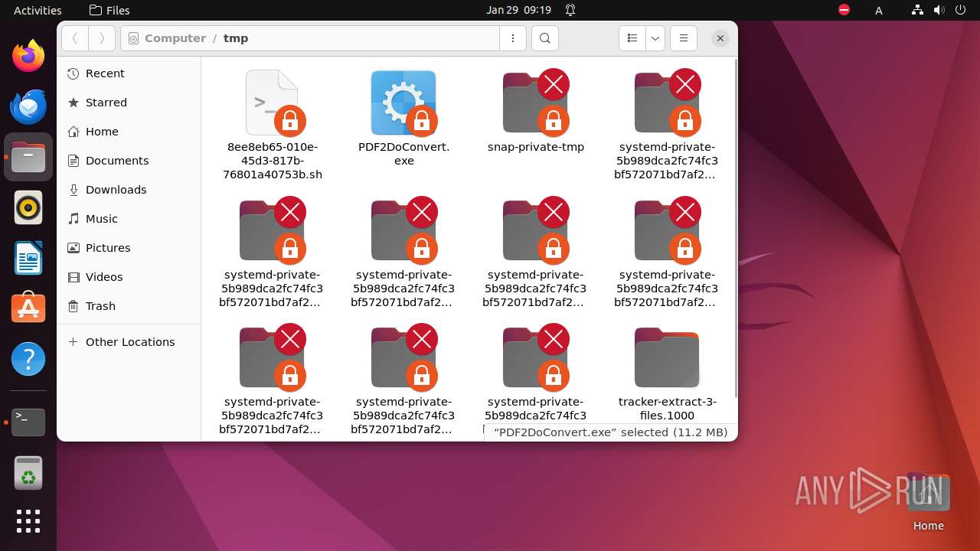Click the snap-private-tmp folder name
This screenshot has height=551, width=980.
click(536, 147)
